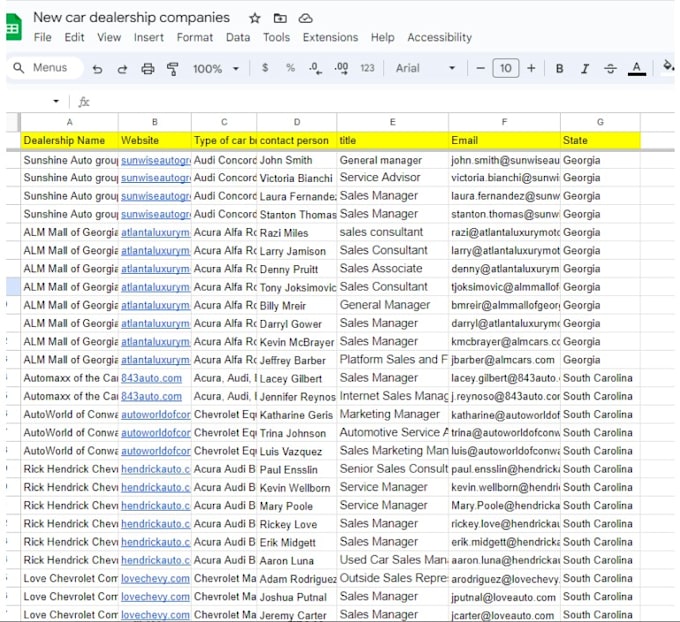Increase font size with plus
The image size is (680, 622).
[531, 68]
